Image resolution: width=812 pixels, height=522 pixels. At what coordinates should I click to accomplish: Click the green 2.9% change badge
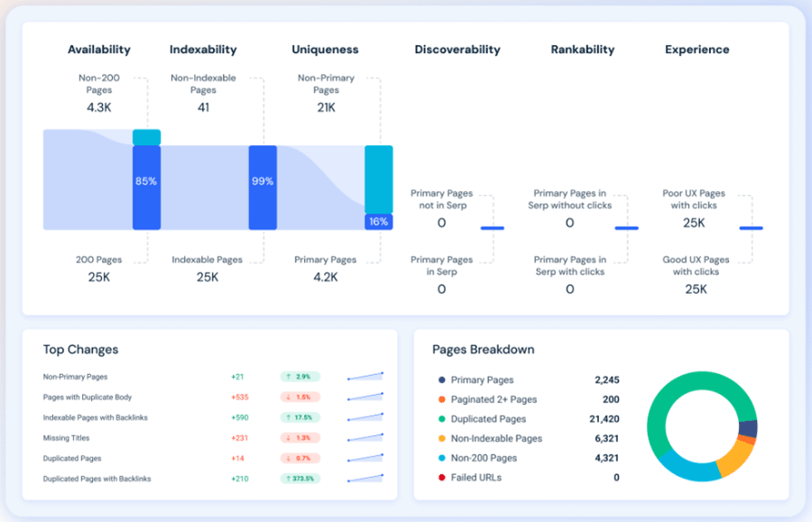[300, 377]
